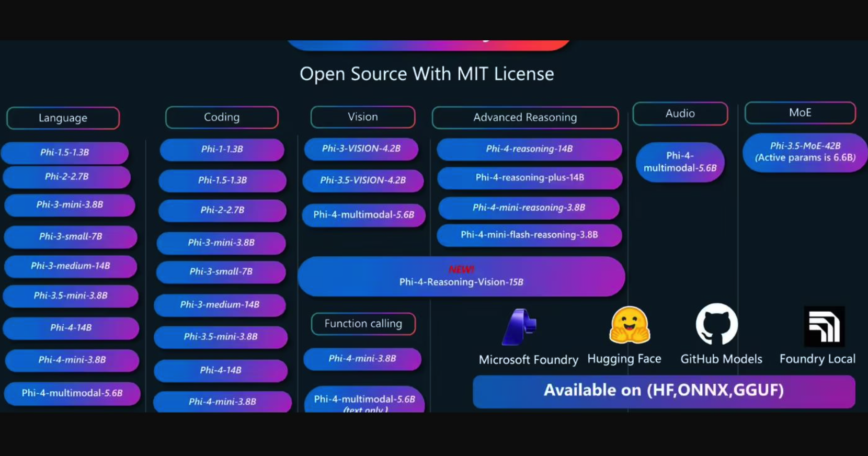Select the Audio category header
The width and height of the screenshot is (868, 456).
pos(680,113)
